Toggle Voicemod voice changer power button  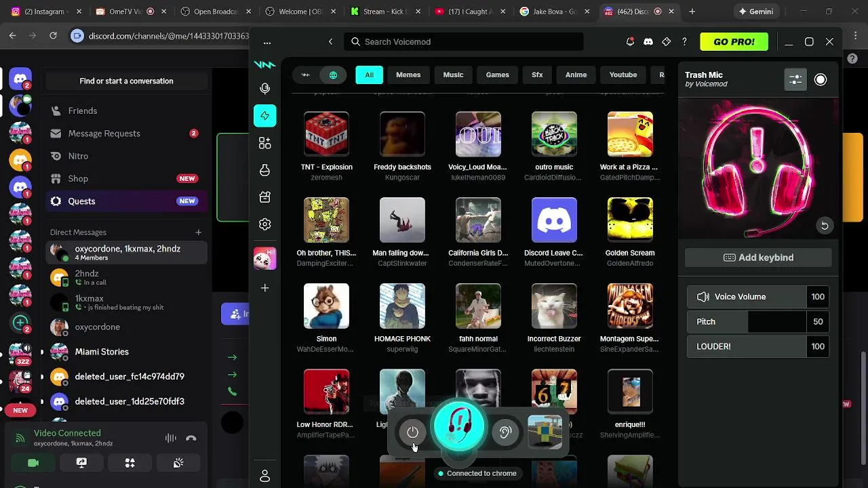point(413,432)
